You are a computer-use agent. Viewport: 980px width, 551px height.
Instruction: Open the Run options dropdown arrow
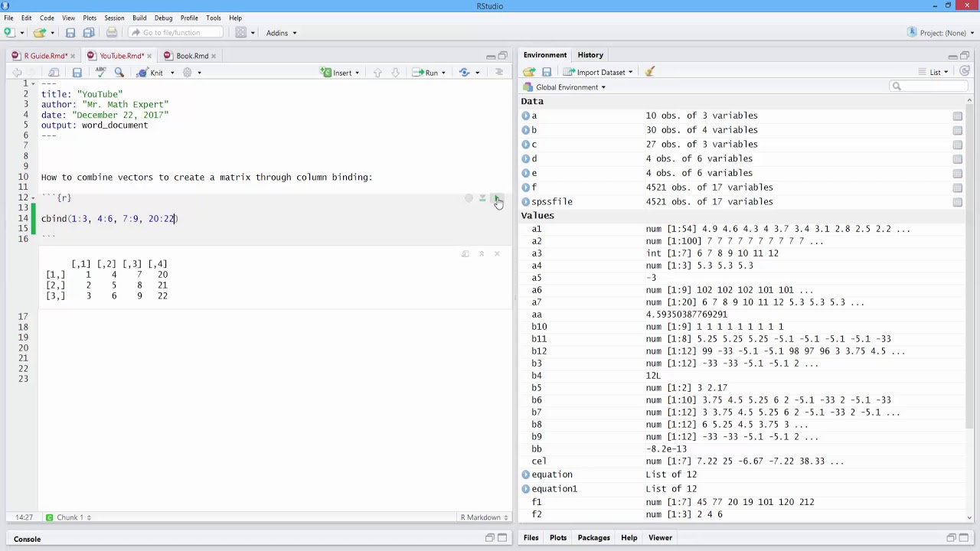click(x=443, y=73)
